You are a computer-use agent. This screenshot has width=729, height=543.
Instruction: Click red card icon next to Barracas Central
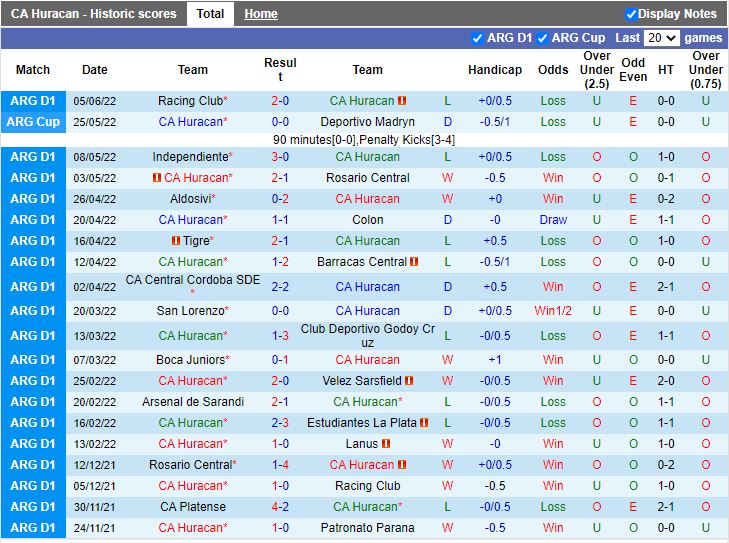414,262
